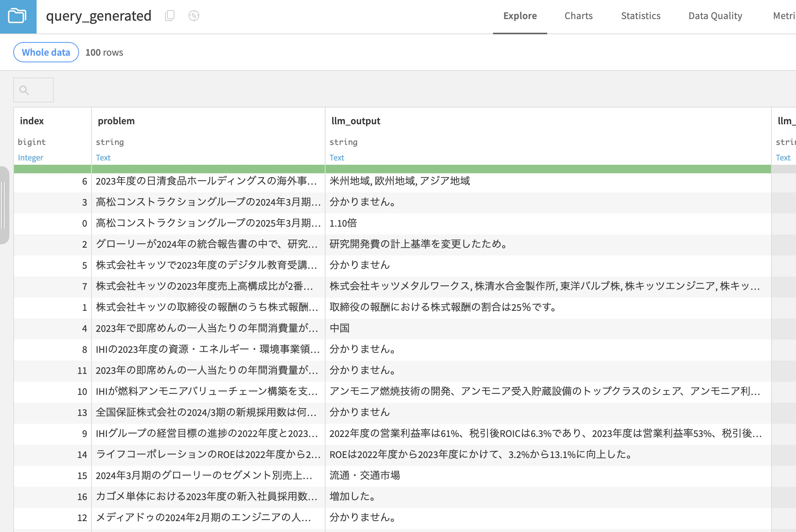Viewport: 796px width, 532px height.
Task: Click the Whole data sample button
Action: point(46,52)
